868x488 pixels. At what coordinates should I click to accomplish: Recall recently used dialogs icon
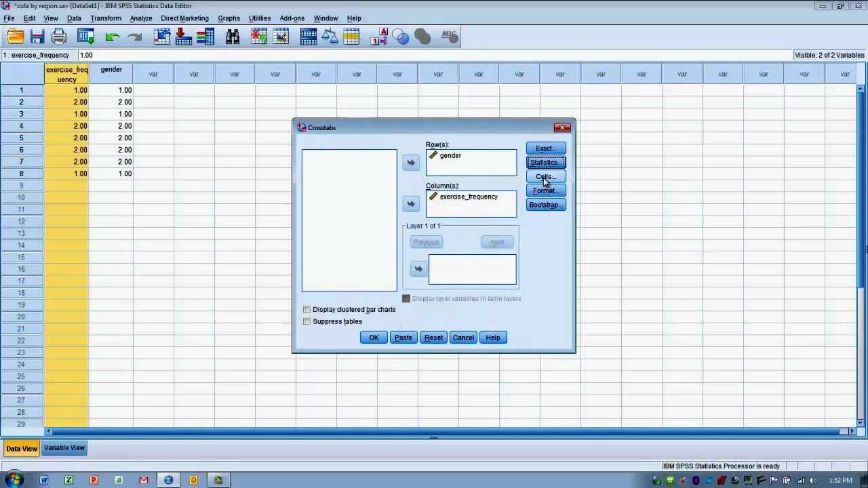tap(85, 37)
